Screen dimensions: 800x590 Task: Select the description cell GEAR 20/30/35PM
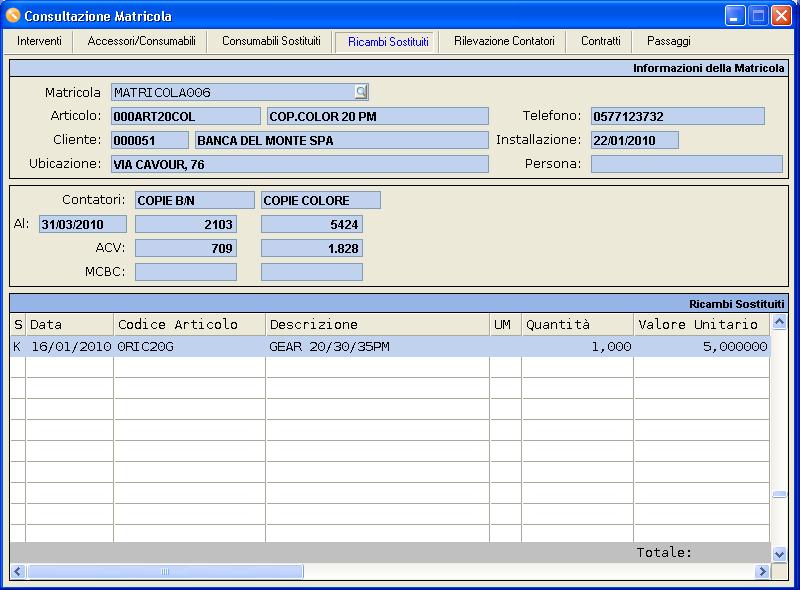coord(378,347)
